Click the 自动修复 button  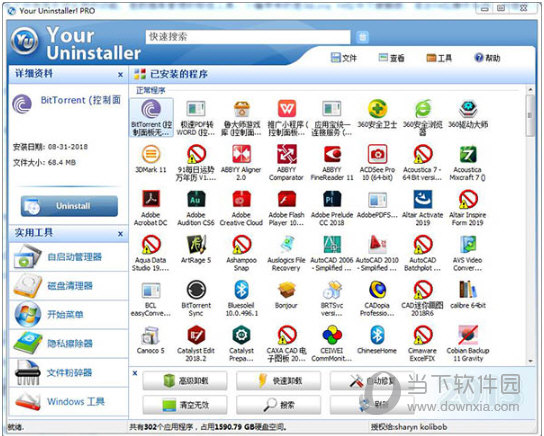(372, 381)
